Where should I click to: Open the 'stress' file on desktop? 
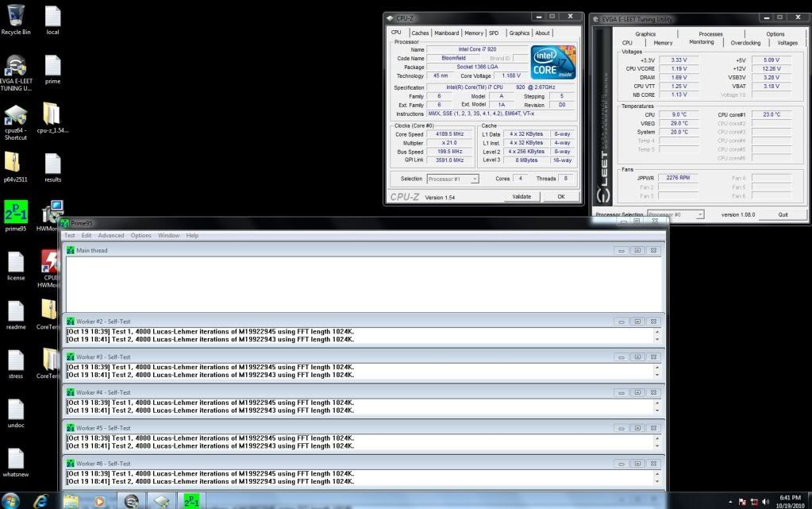click(x=16, y=364)
